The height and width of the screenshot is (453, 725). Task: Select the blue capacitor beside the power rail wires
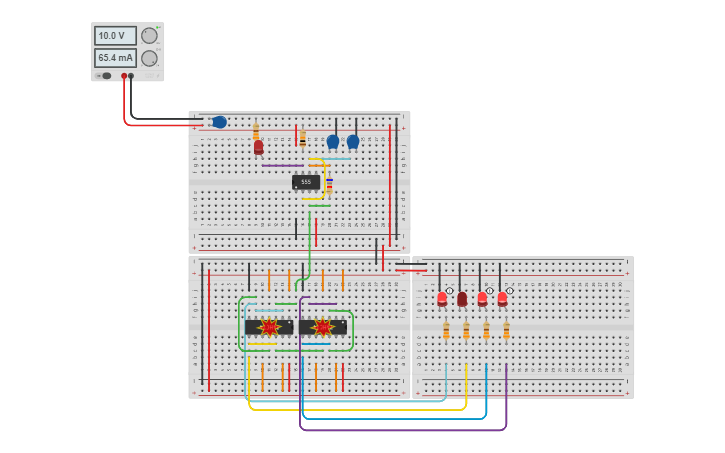coord(219,122)
